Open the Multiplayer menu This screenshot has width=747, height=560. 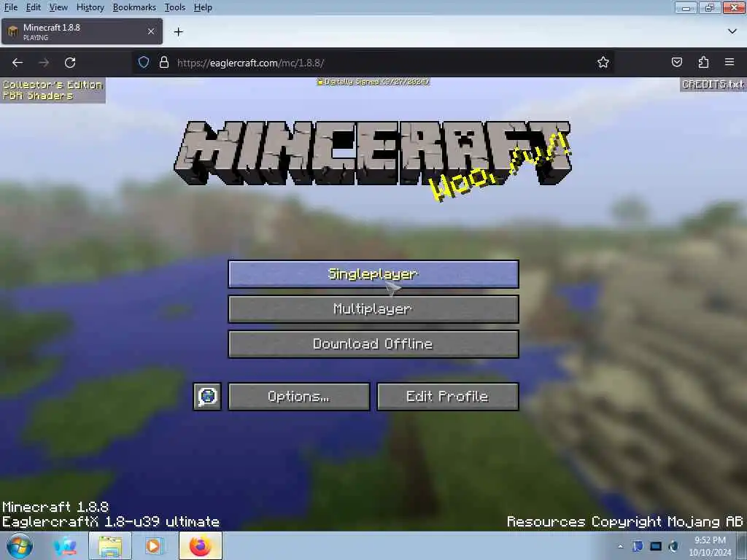click(x=373, y=309)
